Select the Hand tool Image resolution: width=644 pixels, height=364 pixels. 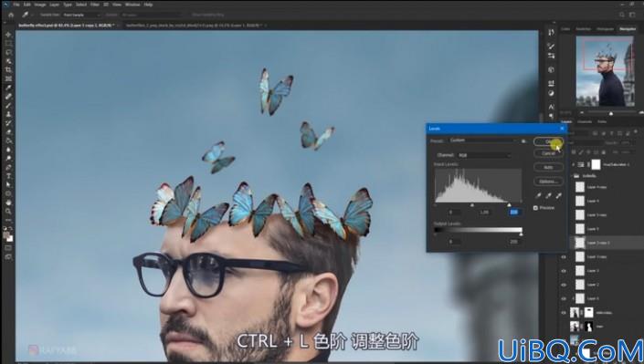click(8, 203)
